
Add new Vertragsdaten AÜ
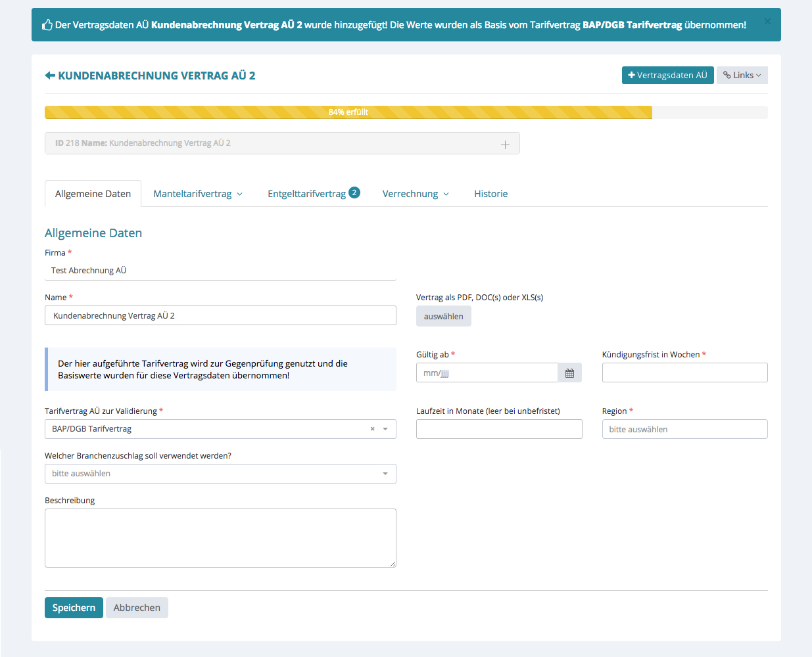[x=667, y=76]
